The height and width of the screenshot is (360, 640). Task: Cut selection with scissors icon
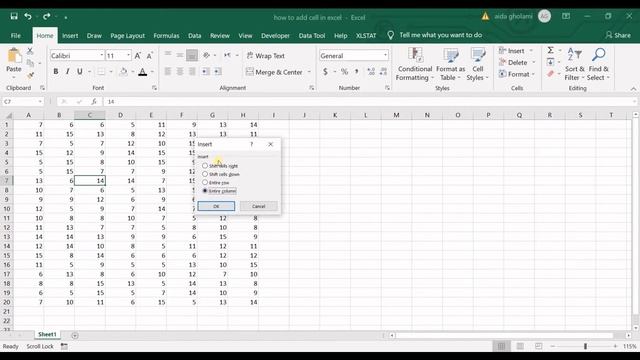[30, 51]
